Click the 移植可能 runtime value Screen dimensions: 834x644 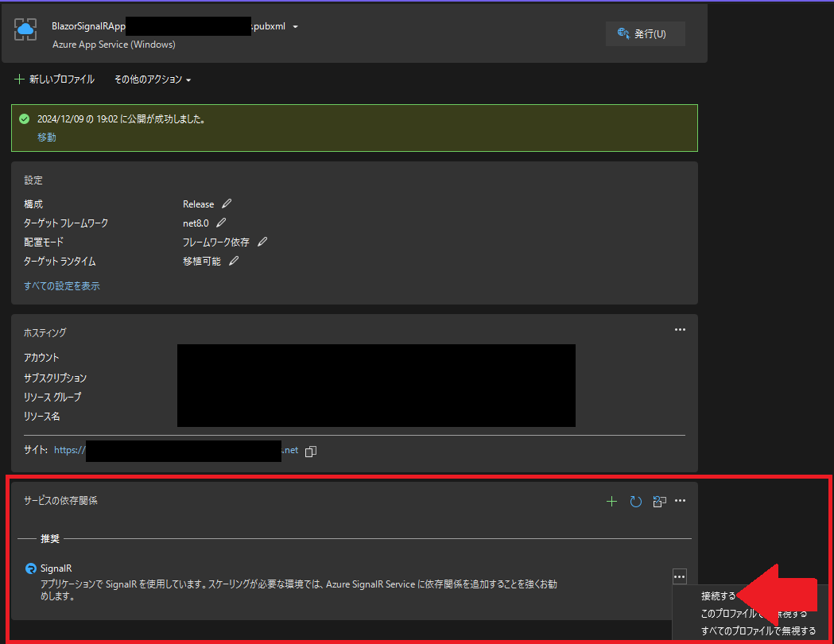(x=202, y=262)
